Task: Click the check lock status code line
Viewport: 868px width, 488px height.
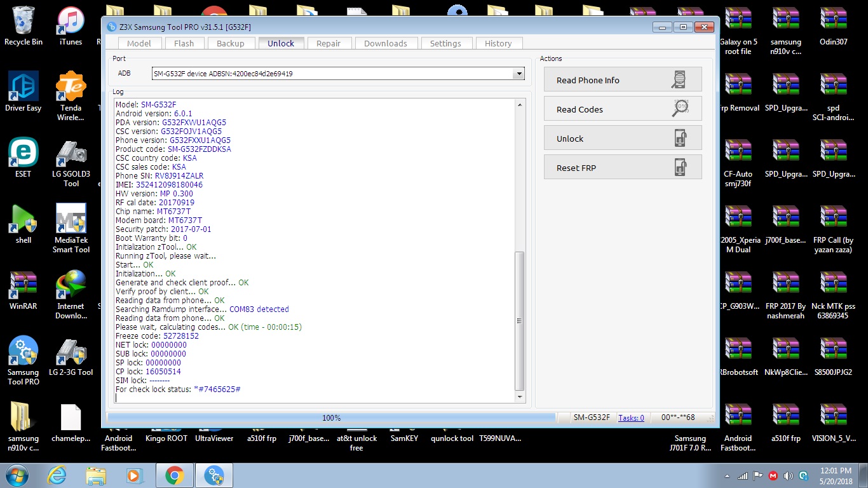Action: pyautogui.click(x=178, y=390)
